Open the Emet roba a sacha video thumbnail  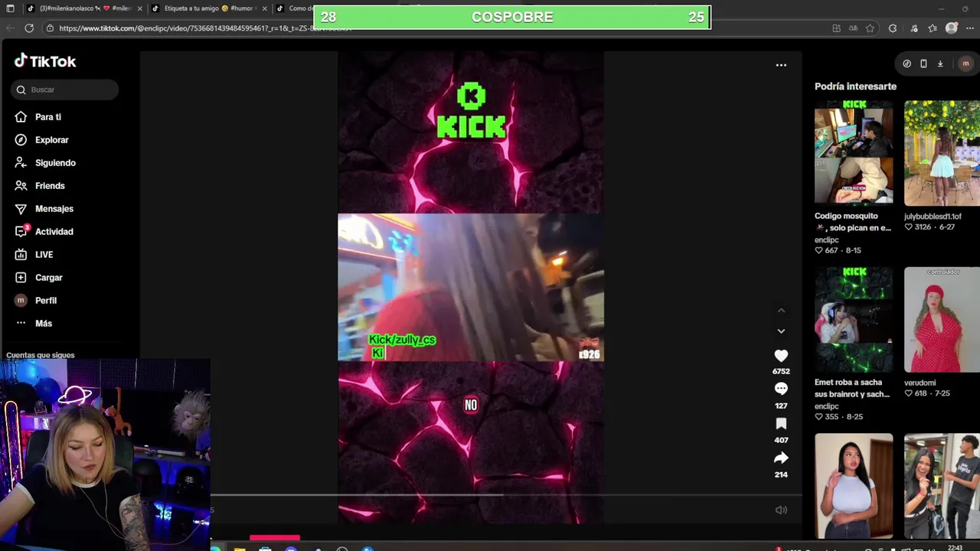854,319
